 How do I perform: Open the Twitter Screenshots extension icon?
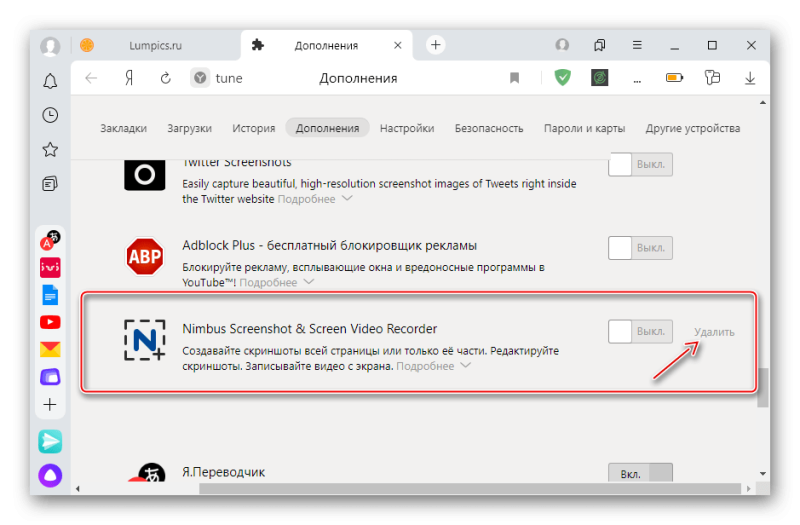[145, 175]
